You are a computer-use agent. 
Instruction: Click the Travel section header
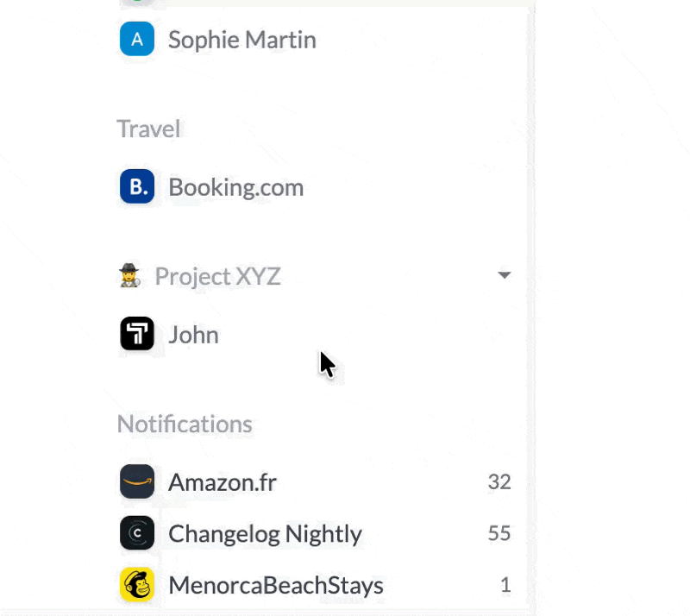[148, 129]
